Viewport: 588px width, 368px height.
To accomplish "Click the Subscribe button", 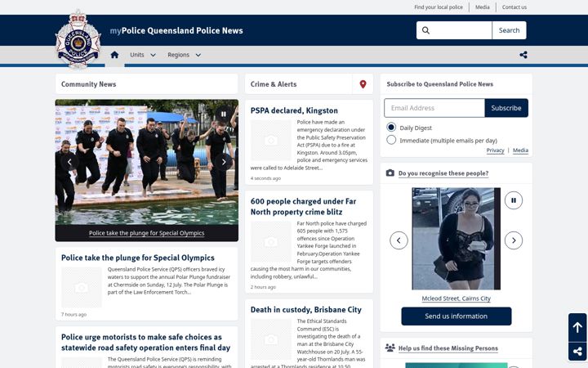I will [506, 108].
